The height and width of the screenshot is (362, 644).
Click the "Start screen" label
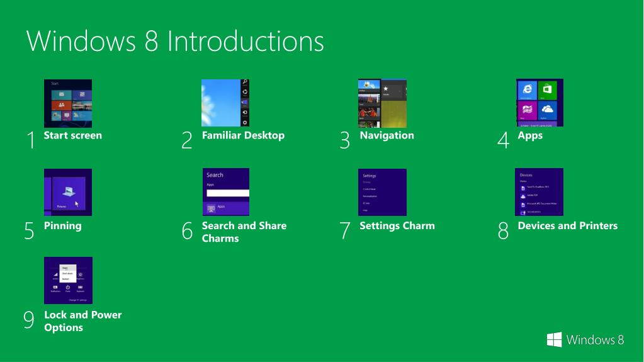coord(72,135)
